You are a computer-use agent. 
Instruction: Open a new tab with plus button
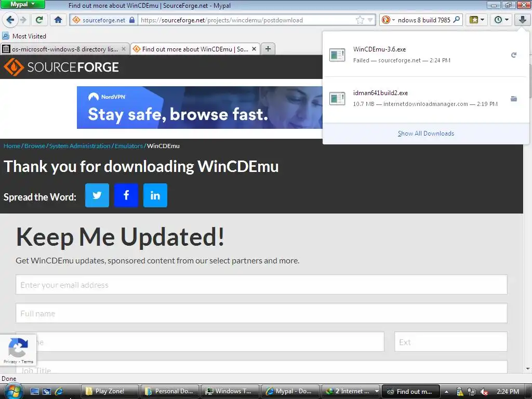click(268, 49)
